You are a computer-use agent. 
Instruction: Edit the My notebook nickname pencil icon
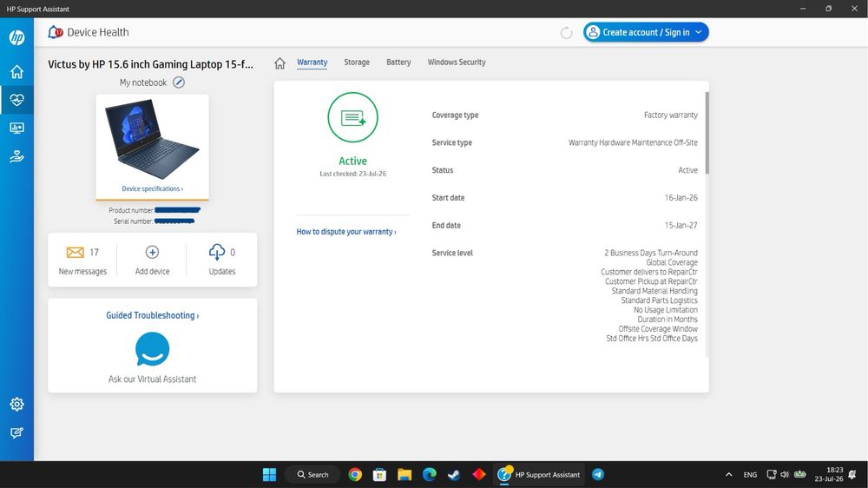(x=178, y=82)
